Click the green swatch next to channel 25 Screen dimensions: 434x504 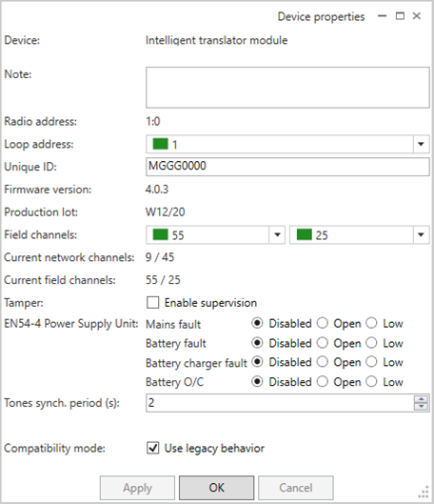pos(304,234)
